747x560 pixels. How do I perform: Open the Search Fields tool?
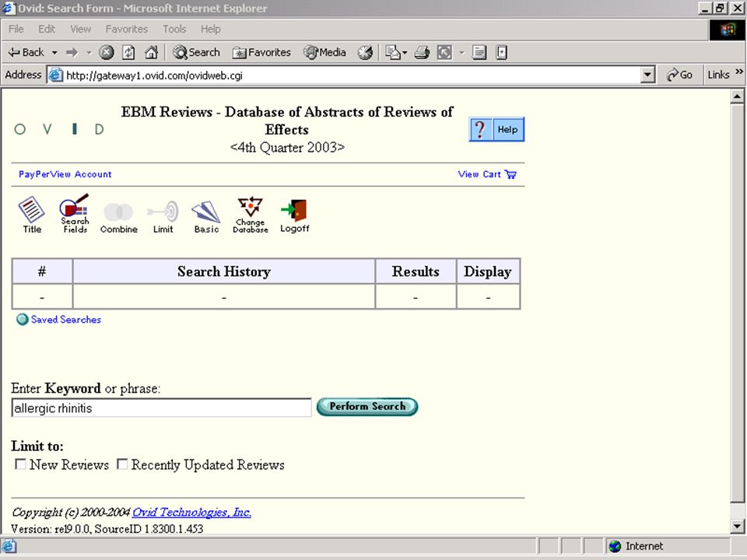tap(75, 212)
